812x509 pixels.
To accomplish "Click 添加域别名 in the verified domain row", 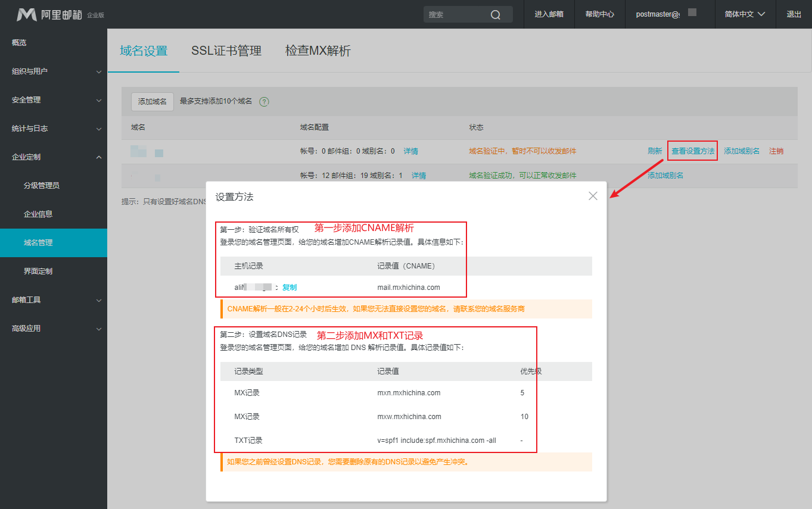I will [x=665, y=176].
